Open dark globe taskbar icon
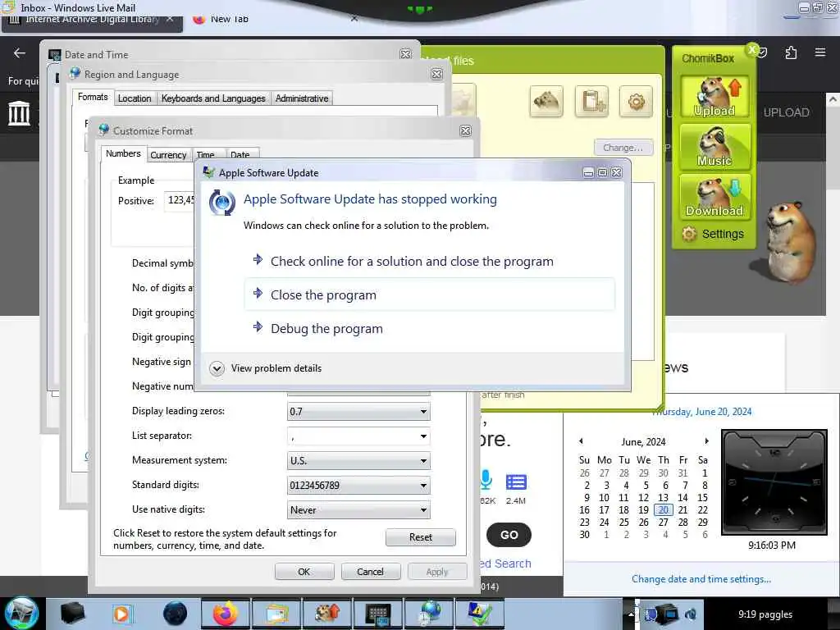The width and height of the screenshot is (840, 630). click(175, 614)
